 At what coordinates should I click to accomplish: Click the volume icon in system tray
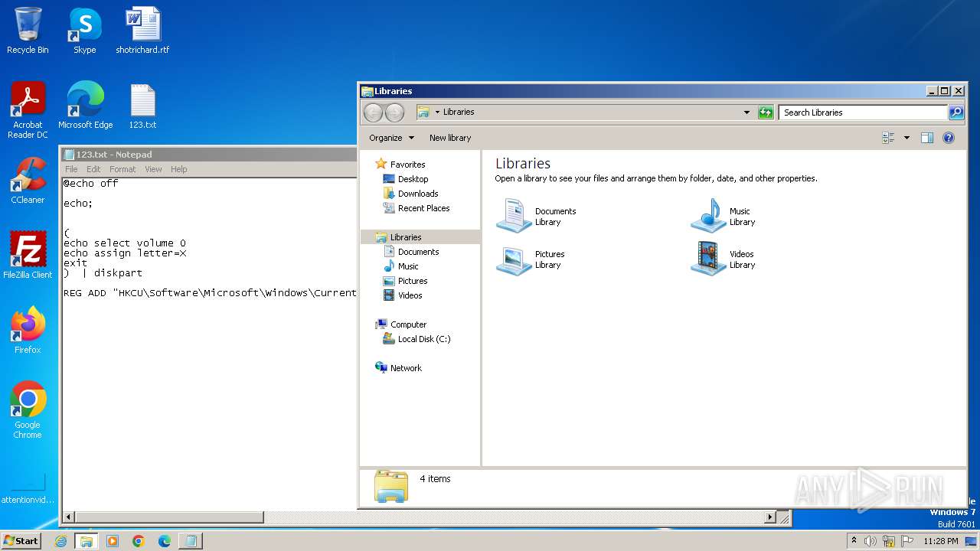[871, 541]
